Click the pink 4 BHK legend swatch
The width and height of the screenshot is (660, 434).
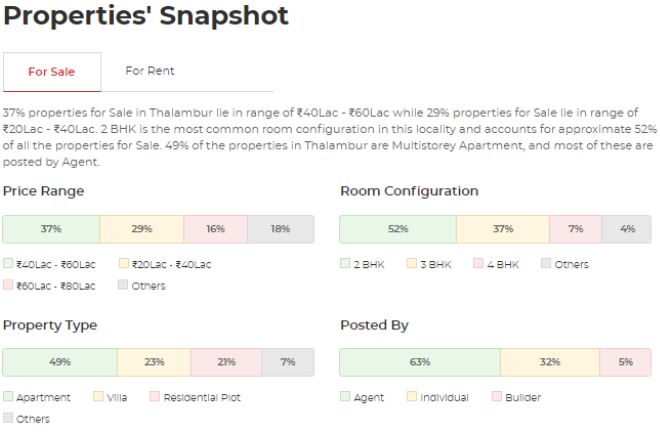[x=478, y=264]
